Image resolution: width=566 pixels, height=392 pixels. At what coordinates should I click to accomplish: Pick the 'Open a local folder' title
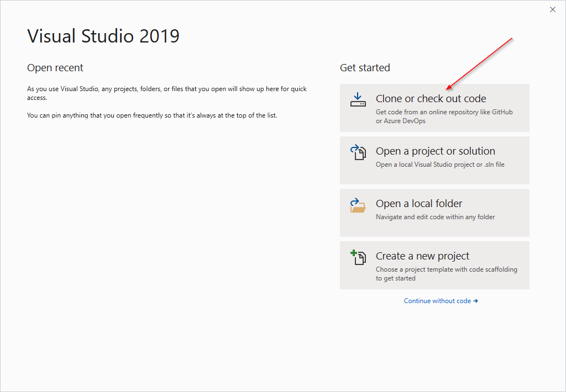tap(418, 204)
